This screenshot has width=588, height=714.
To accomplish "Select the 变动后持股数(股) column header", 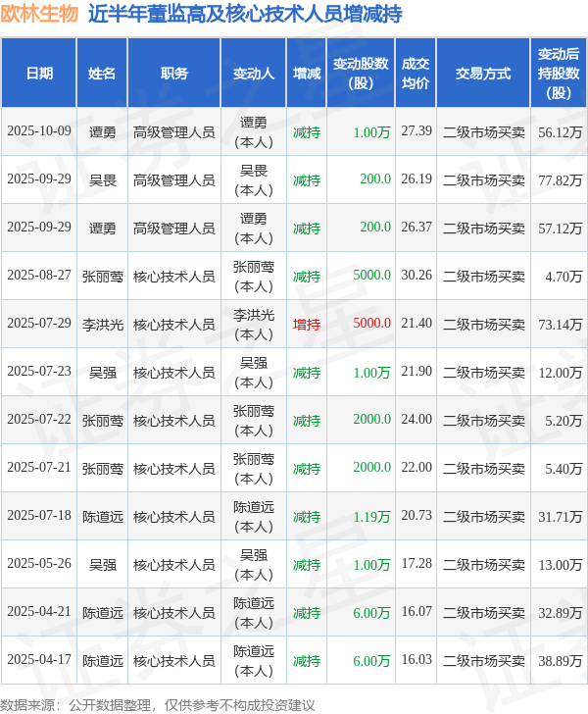I will 559,74.
